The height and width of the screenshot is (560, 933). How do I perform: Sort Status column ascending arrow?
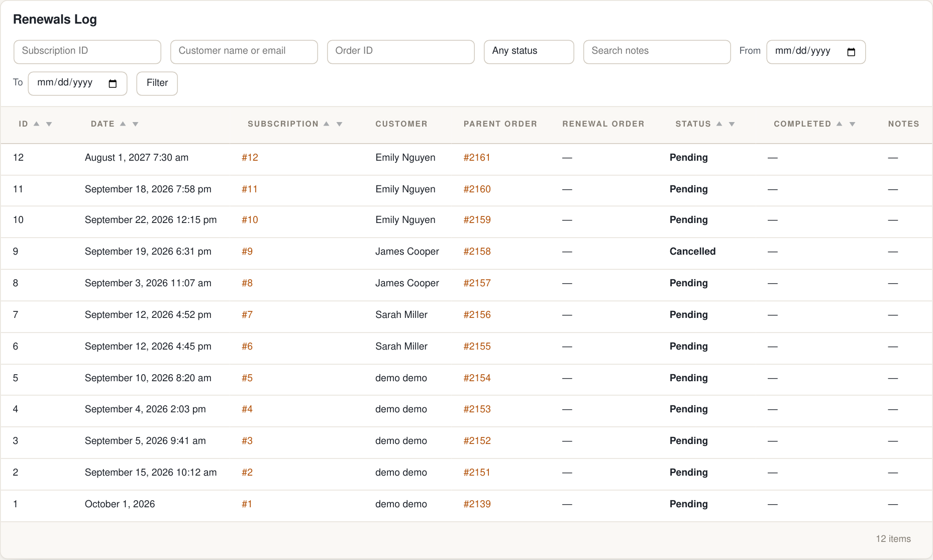[x=719, y=124]
